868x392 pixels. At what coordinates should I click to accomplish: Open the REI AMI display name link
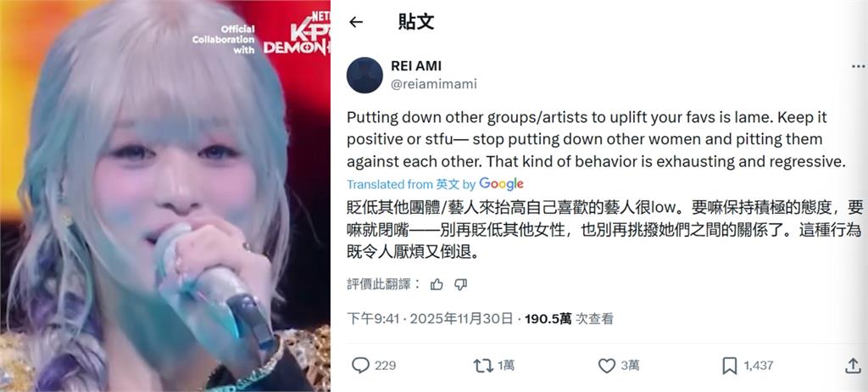(x=416, y=66)
